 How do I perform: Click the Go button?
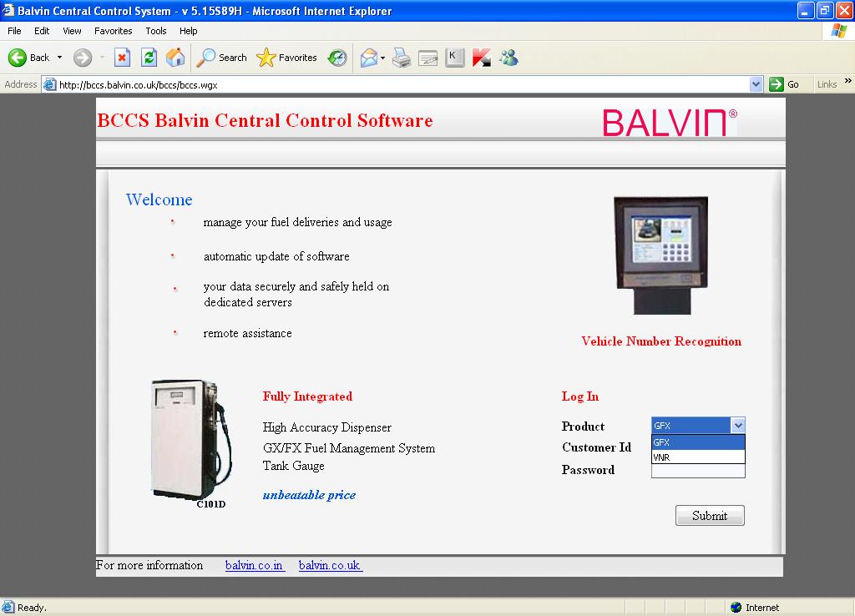pyautogui.click(x=784, y=84)
